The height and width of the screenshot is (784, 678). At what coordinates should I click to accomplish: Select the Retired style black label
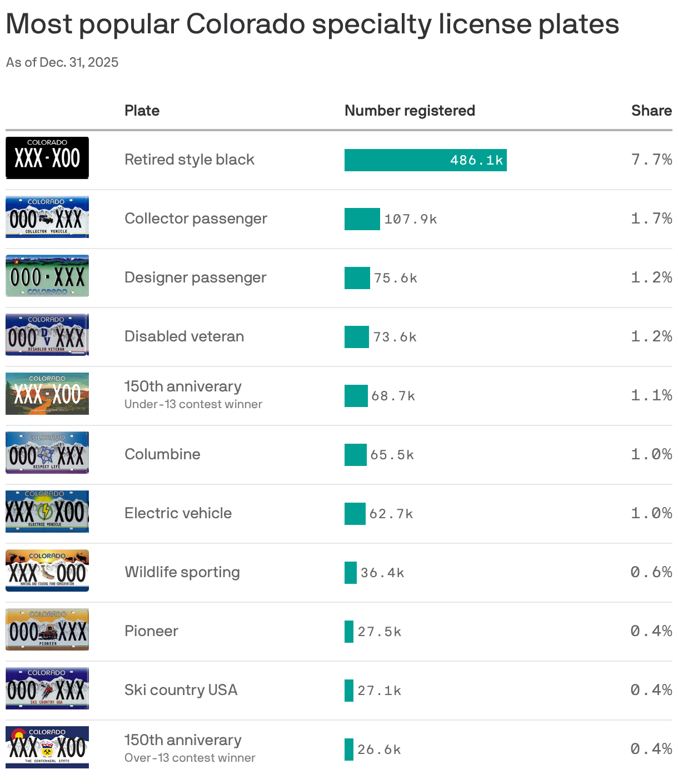point(190,160)
